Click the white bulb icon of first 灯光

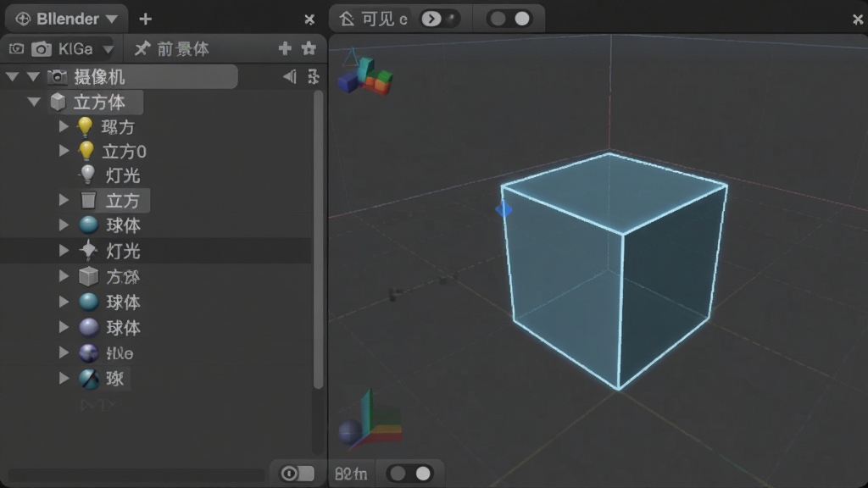point(87,175)
